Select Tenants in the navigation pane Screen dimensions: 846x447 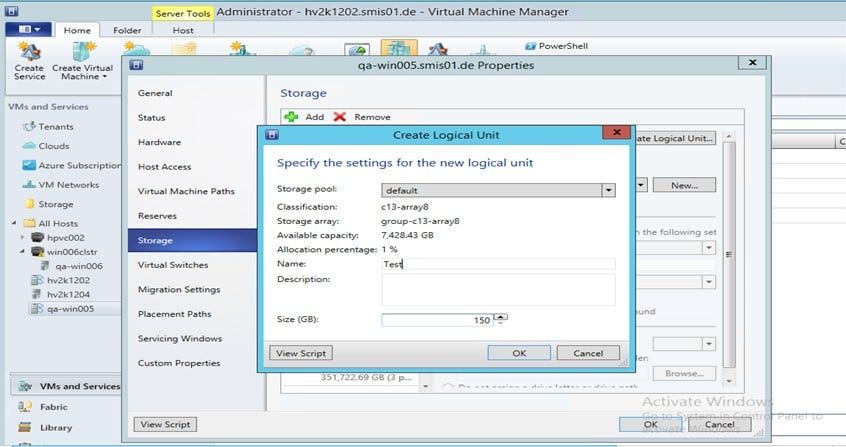click(55, 127)
